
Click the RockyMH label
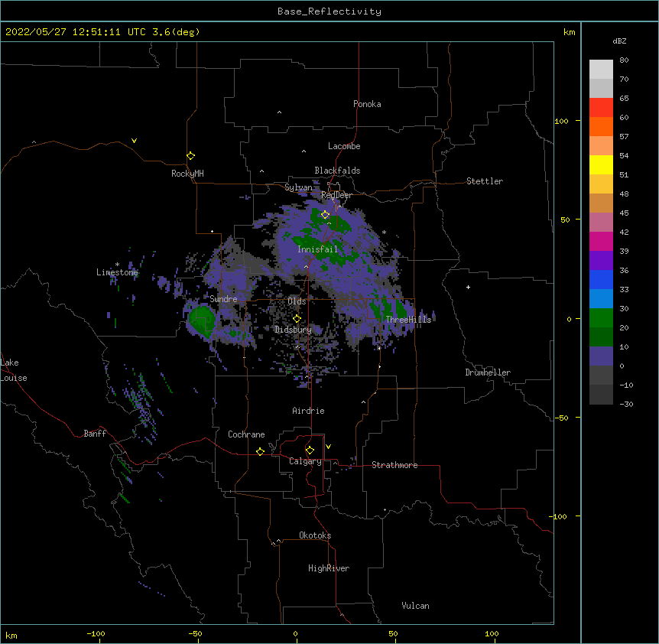tap(187, 174)
